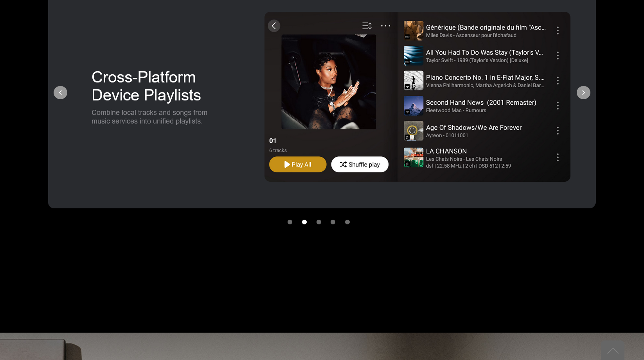Open options for Générique track

click(558, 30)
